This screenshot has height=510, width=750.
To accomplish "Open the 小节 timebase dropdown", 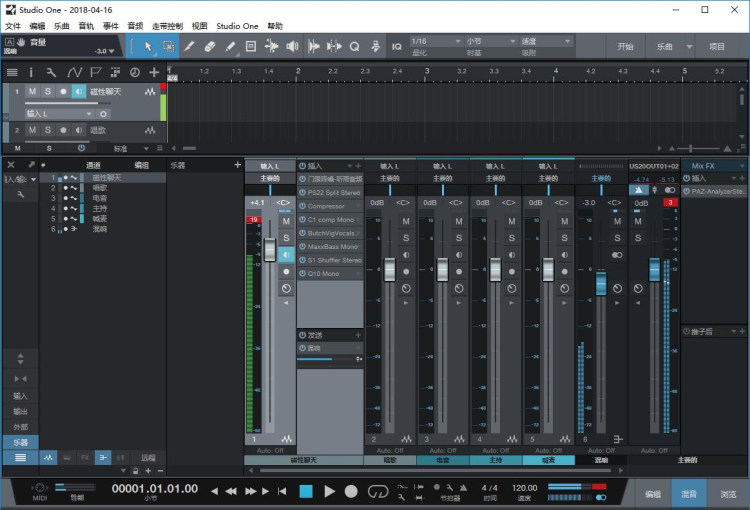I will click(491, 41).
